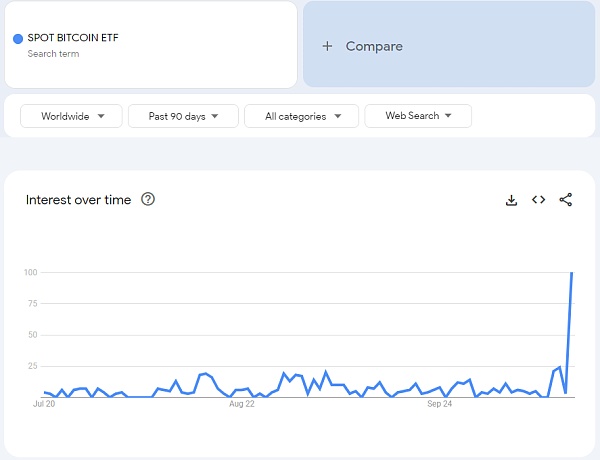Click the share icon
This screenshot has height=460, width=600.
(566, 200)
